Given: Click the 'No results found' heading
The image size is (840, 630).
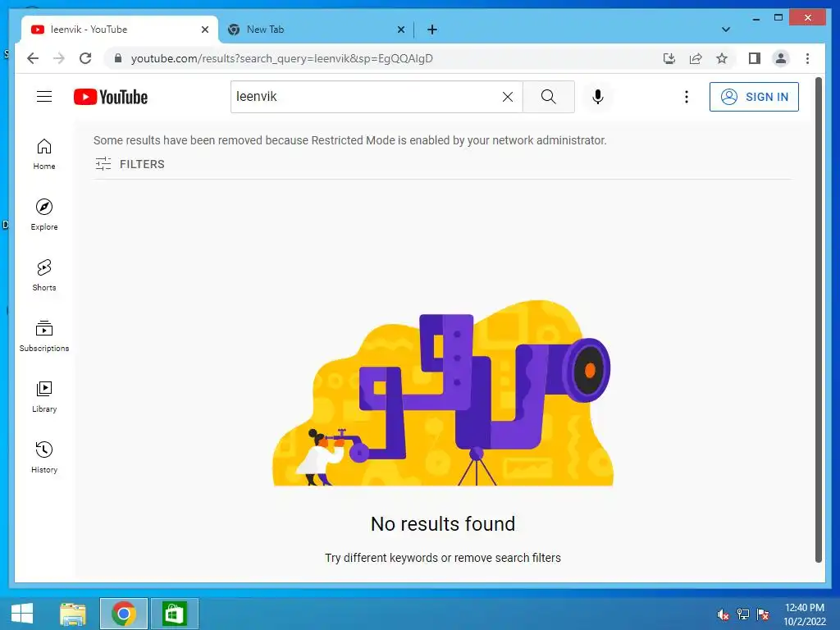Looking at the screenshot, I should (442, 523).
